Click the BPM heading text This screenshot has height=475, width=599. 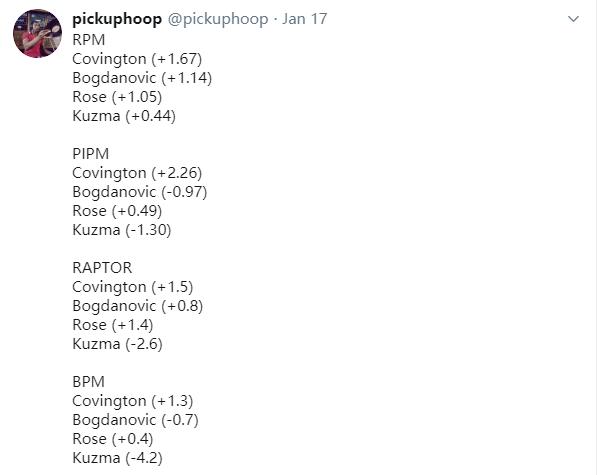(x=88, y=382)
